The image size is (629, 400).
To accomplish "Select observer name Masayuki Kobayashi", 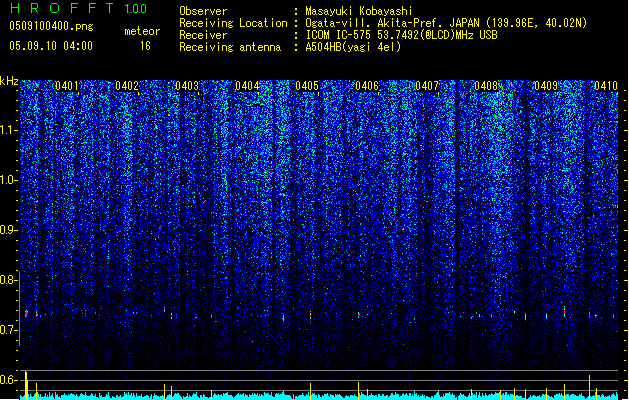I will coord(359,11).
